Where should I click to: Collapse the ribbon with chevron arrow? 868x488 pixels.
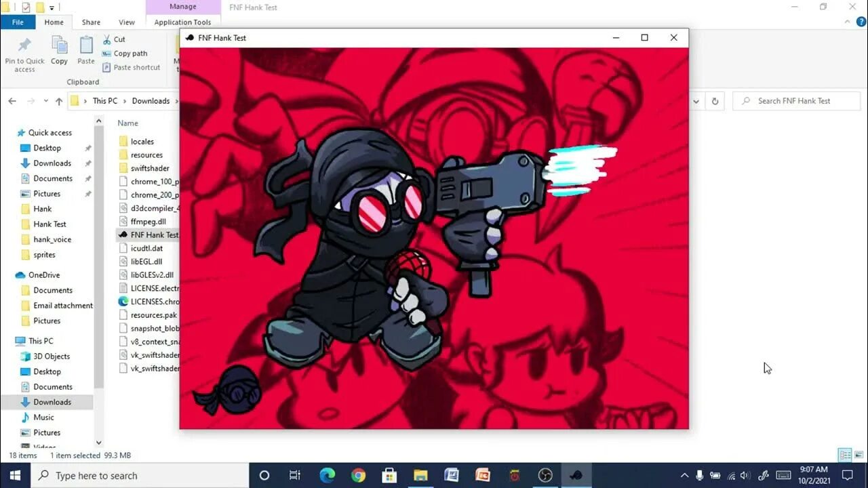[x=848, y=22]
